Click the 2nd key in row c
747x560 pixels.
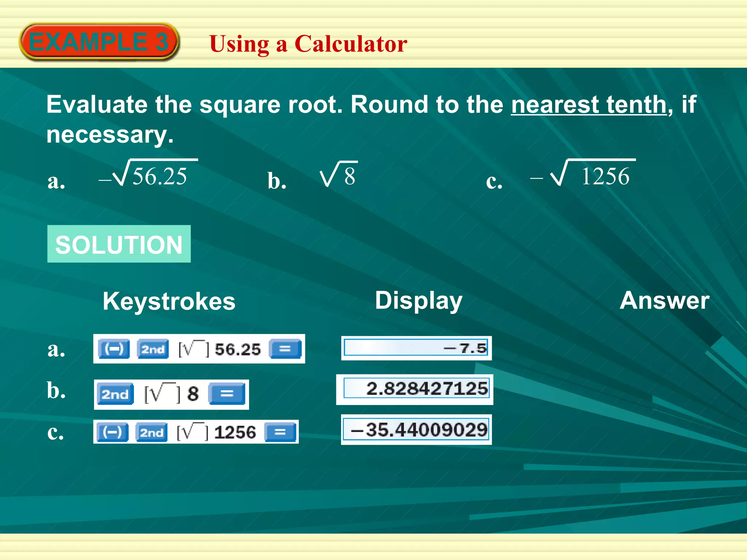click(152, 432)
